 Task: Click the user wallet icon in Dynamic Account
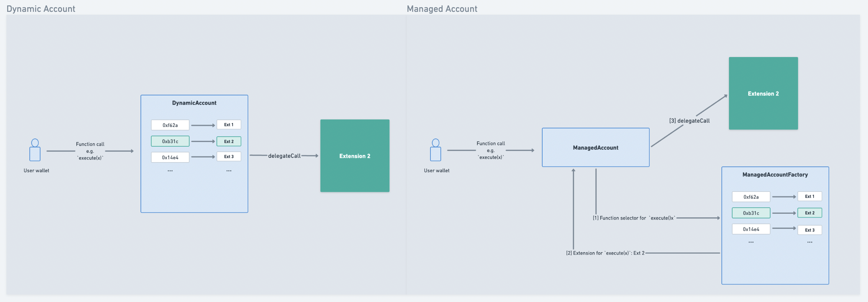[x=35, y=150]
